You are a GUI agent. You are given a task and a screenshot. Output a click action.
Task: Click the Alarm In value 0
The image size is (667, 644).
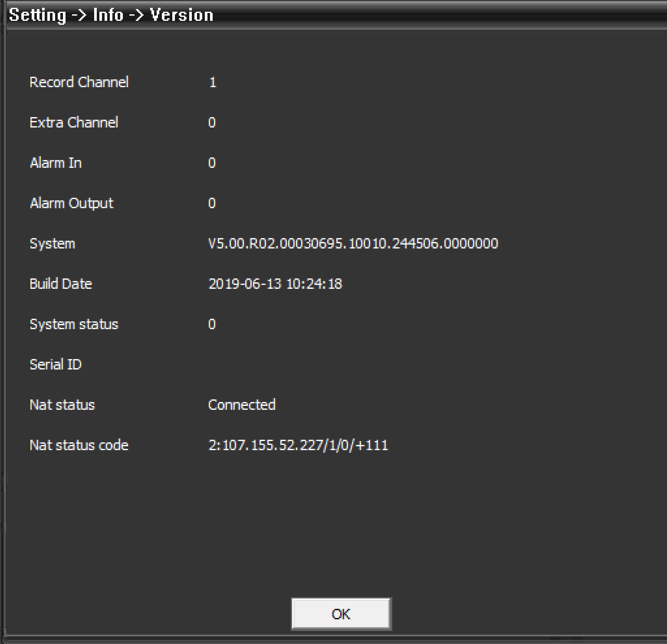[x=212, y=163]
